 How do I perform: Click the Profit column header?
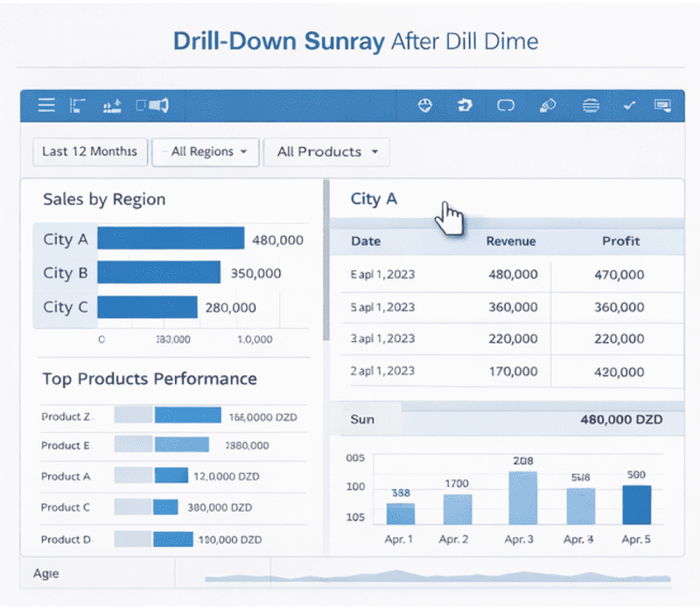[620, 241]
